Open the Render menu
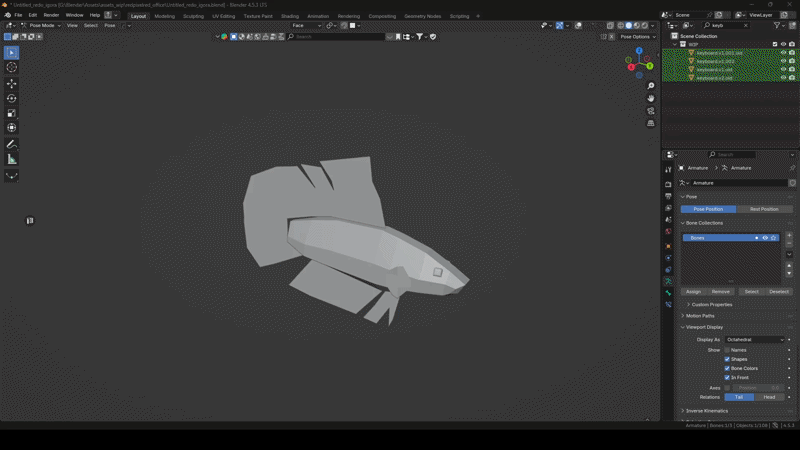800x450 pixels. 51,15
